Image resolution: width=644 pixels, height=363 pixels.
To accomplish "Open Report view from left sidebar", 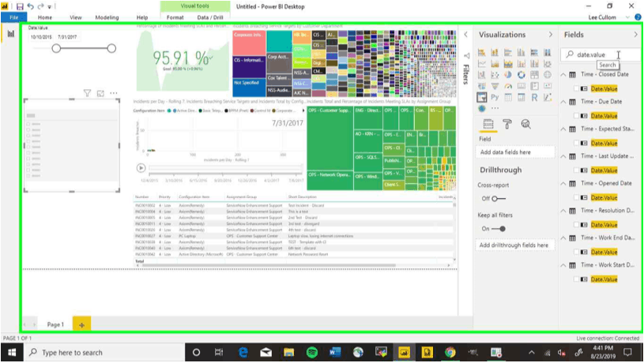I will coord(11,34).
